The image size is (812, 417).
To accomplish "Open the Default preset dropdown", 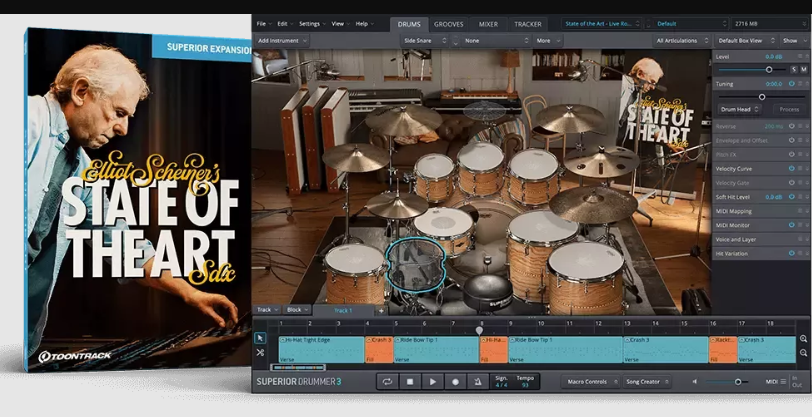I will [x=691, y=24].
